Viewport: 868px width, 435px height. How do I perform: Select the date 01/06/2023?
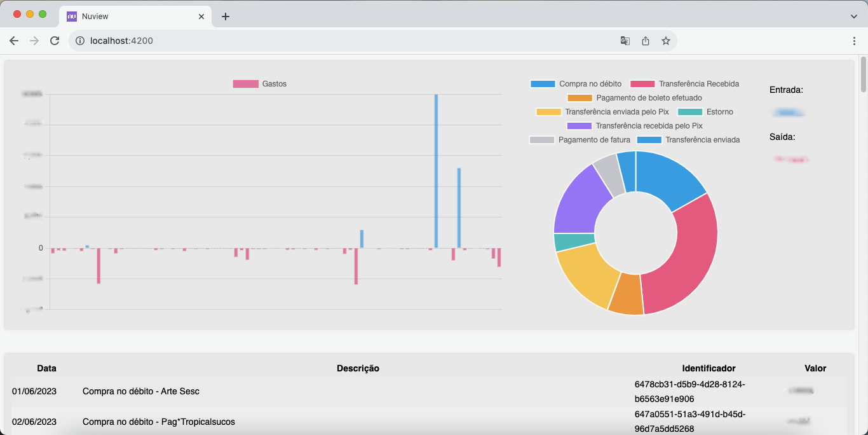34,391
